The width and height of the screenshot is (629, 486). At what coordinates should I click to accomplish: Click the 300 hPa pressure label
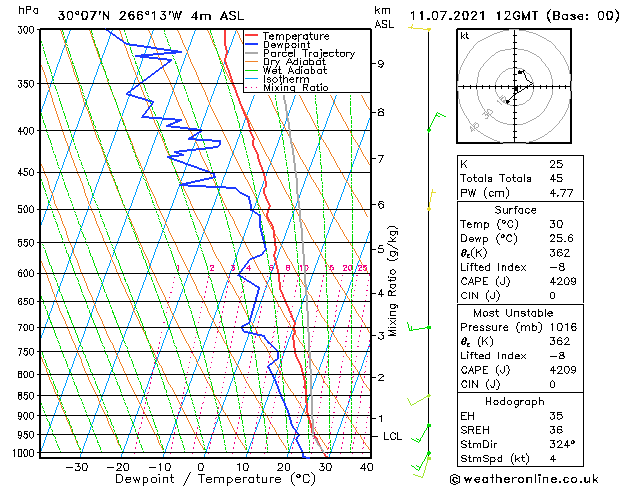(26, 30)
